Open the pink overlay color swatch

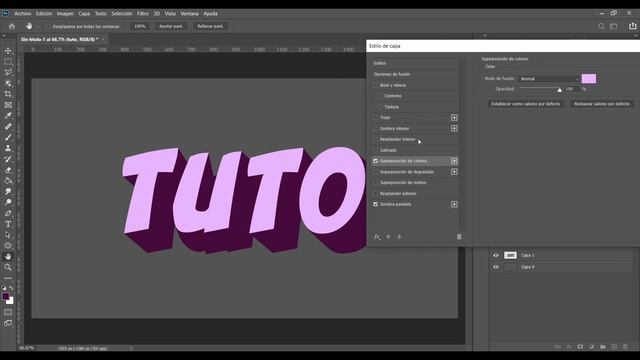(x=589, y=79)
